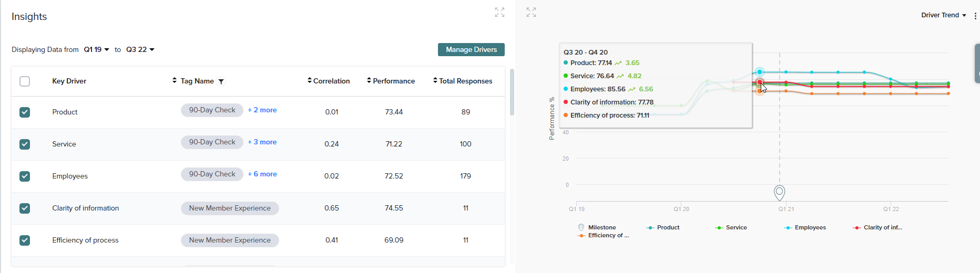
Task: Click the Tag Name filter icon
Action: pyautogui.click(x=221, y=81)
